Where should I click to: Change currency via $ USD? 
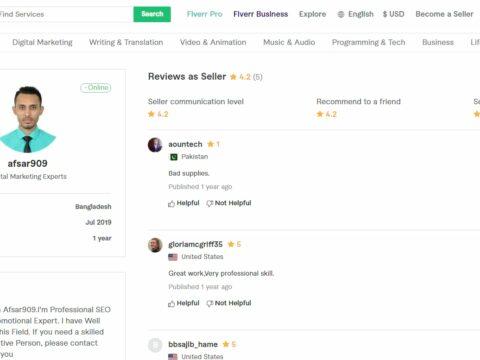393,14
